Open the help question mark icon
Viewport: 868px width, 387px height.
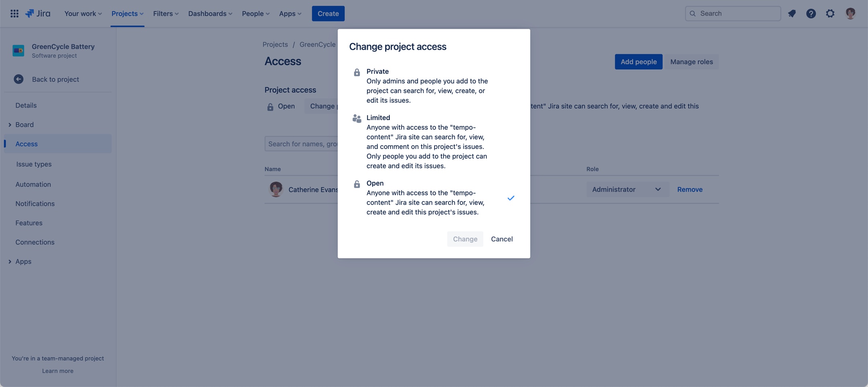tap(811, 14)
